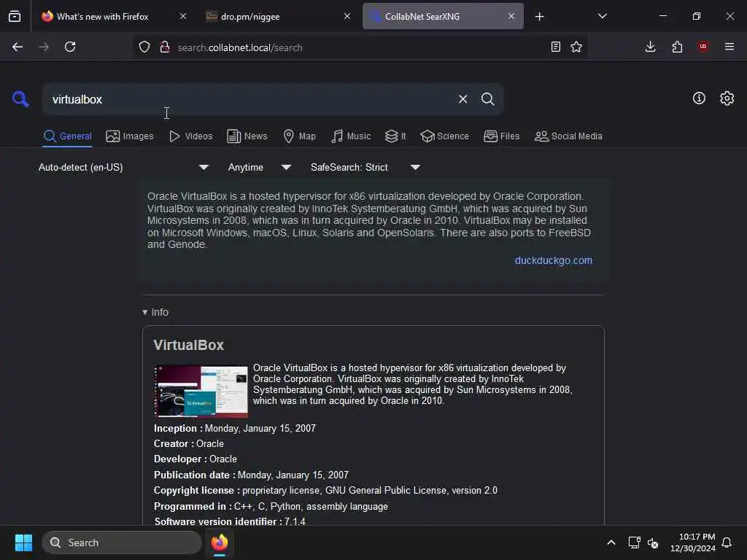The width and height of the screenshot is (747, 560).
Task: Click the VirtualBox screenshot thumbnail
Action: tap(201, 391)
